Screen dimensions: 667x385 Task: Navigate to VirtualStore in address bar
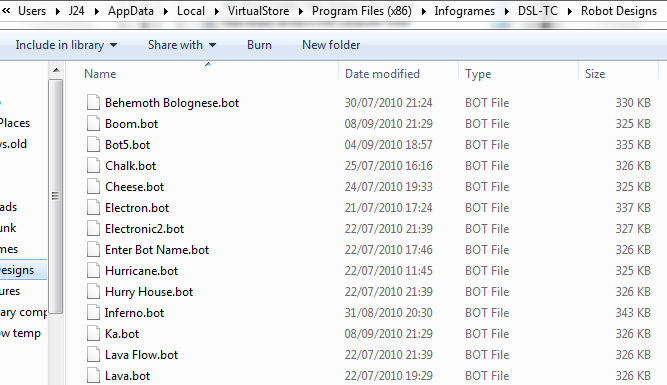pos(258,11)
